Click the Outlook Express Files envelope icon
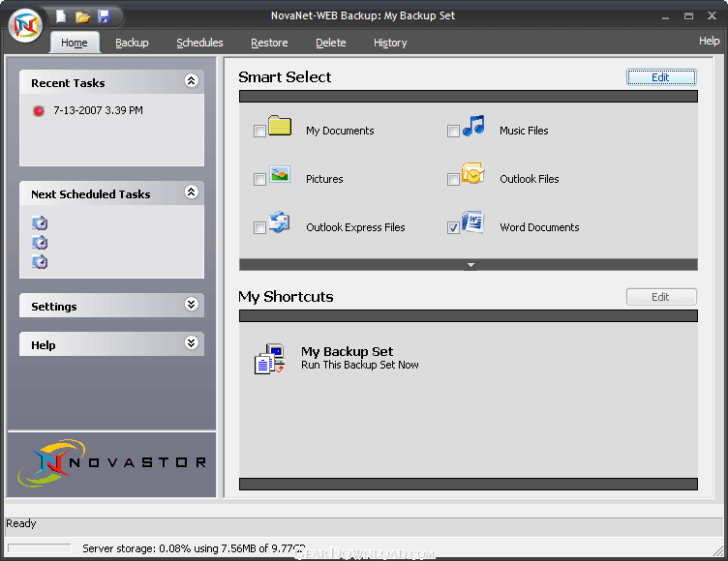This screenshot has width=728, height=561. [x=280, y=222]
